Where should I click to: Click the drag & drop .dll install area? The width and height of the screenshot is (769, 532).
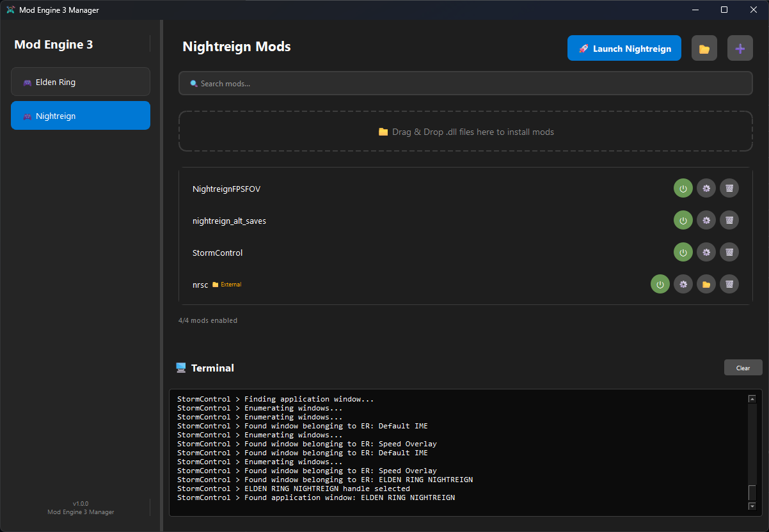(x=466, y=132)
